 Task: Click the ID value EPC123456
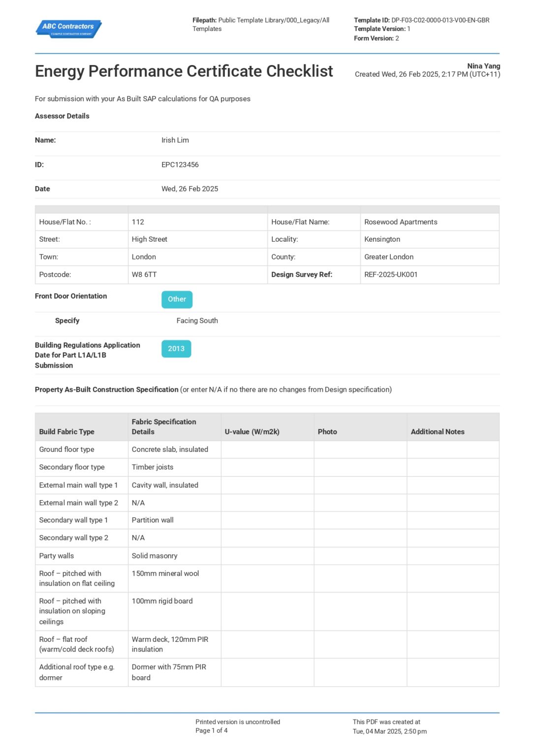coord(180,165)
